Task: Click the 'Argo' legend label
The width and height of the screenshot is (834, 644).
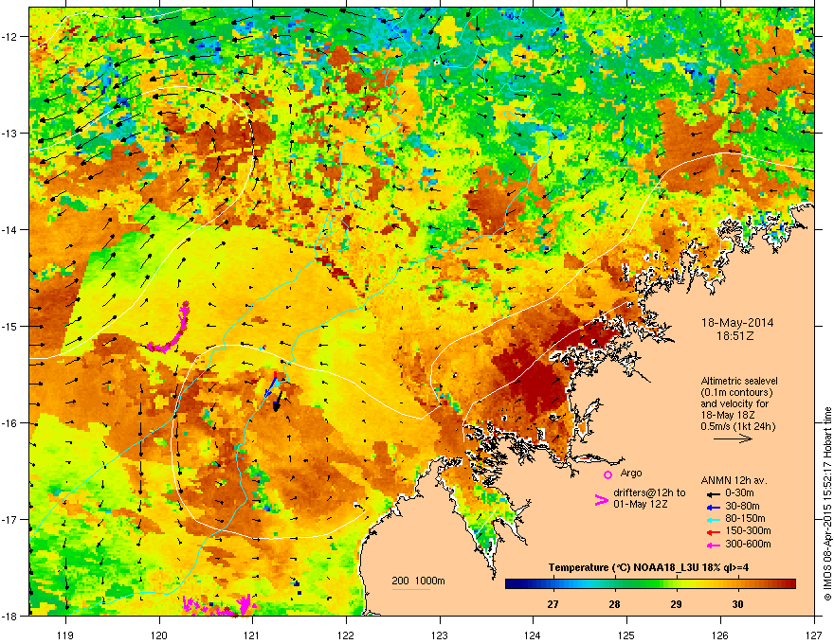Action: point(631,473)
